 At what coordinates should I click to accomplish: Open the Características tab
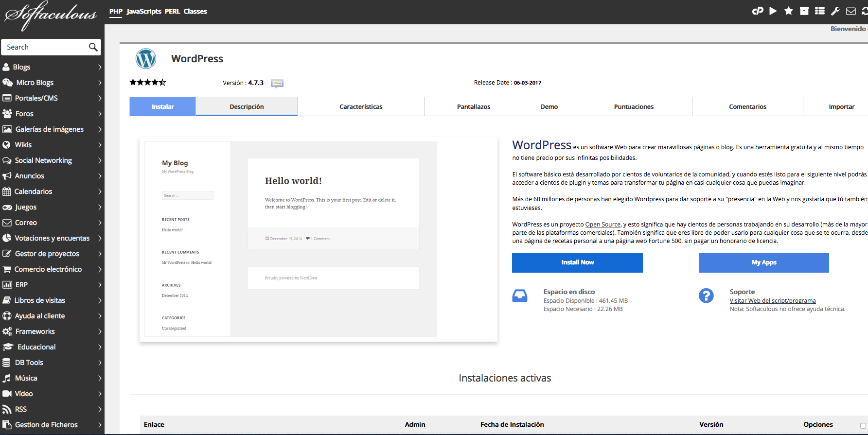pos(361,106)
